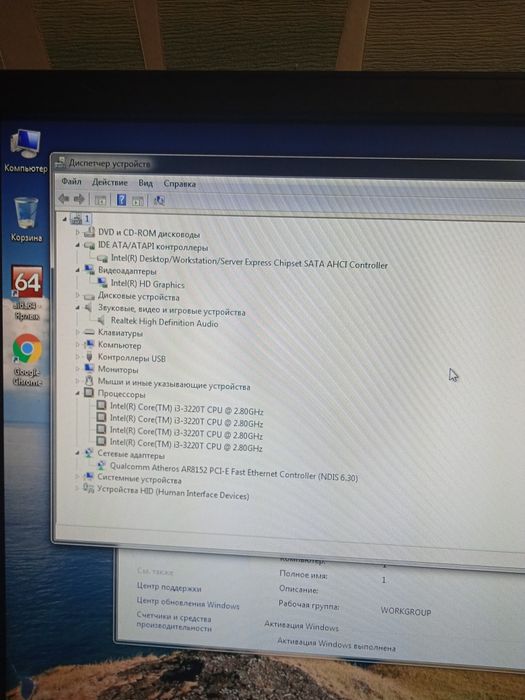Open the Справка menu
Image resolution: width=525 pixels, height=700 pixels.
(179, 183)
